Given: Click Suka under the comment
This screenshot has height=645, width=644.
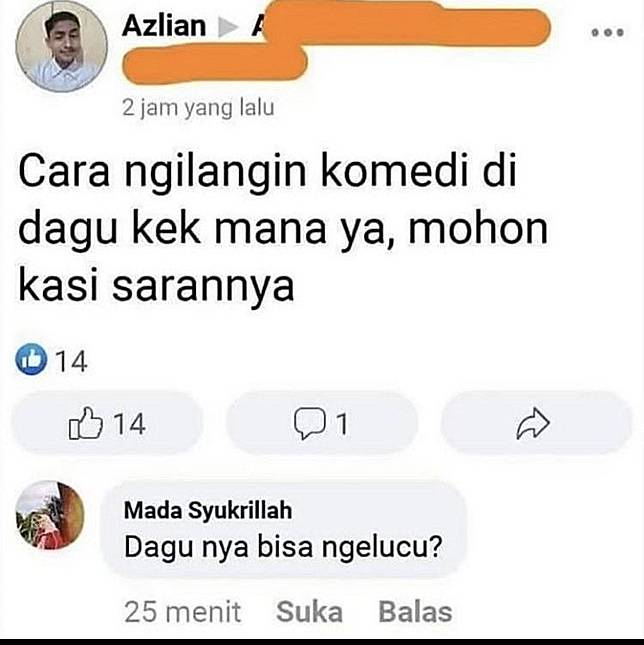Looking at the screenshot, I should (x=309, y=612).
